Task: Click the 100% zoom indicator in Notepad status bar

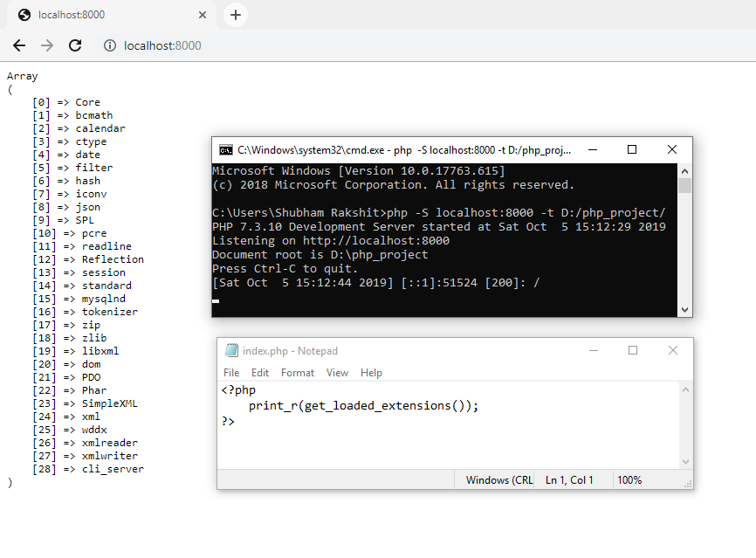Action: coord(630,479)
